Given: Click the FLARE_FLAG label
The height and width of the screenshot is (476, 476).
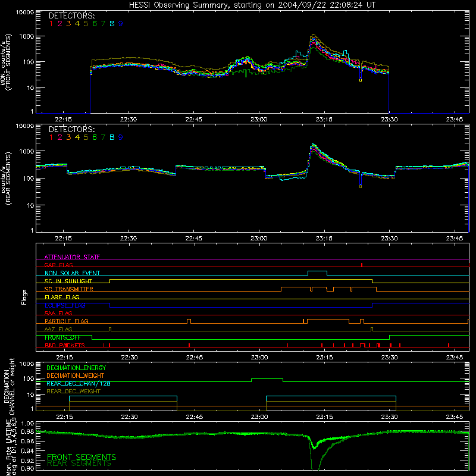Looking at the screenshot, I should click(62, 297).
